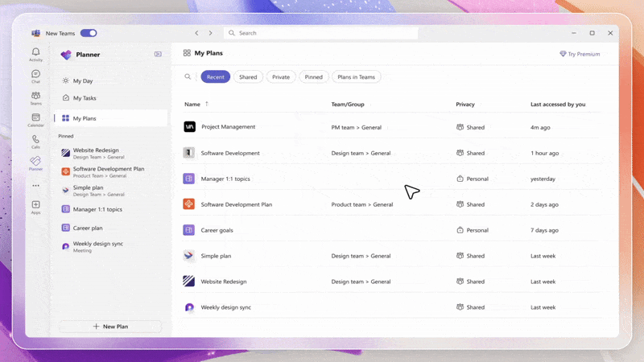
Task: Open Chat icon in left rail
Action: tap(35, 76)
